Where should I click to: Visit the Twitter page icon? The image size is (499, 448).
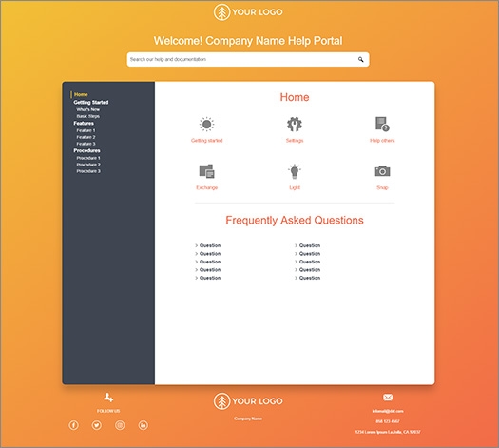pos(97,425)
